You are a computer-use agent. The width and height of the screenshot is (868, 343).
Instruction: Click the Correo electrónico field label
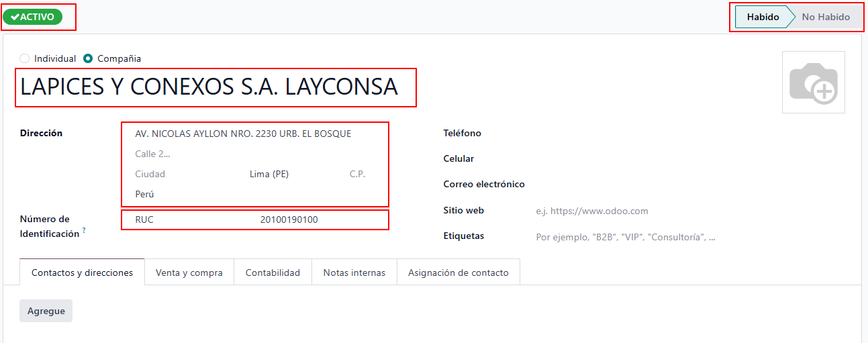pyautogui.click(x=484, y=184)
